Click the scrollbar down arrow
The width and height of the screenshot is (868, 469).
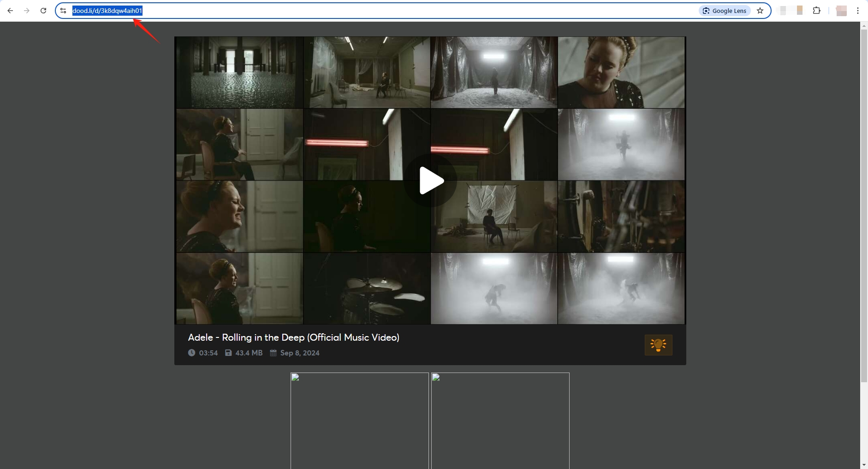(864, 465)
